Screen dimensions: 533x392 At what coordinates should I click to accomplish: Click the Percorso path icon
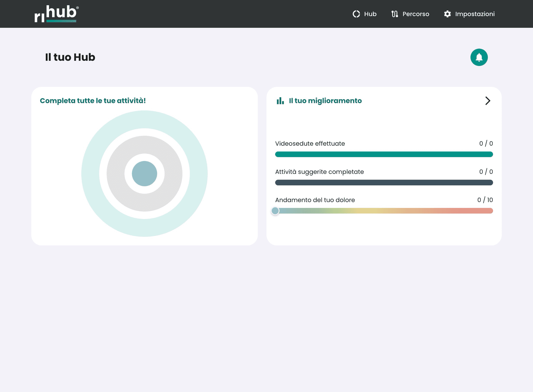click(x=394, y=14)
